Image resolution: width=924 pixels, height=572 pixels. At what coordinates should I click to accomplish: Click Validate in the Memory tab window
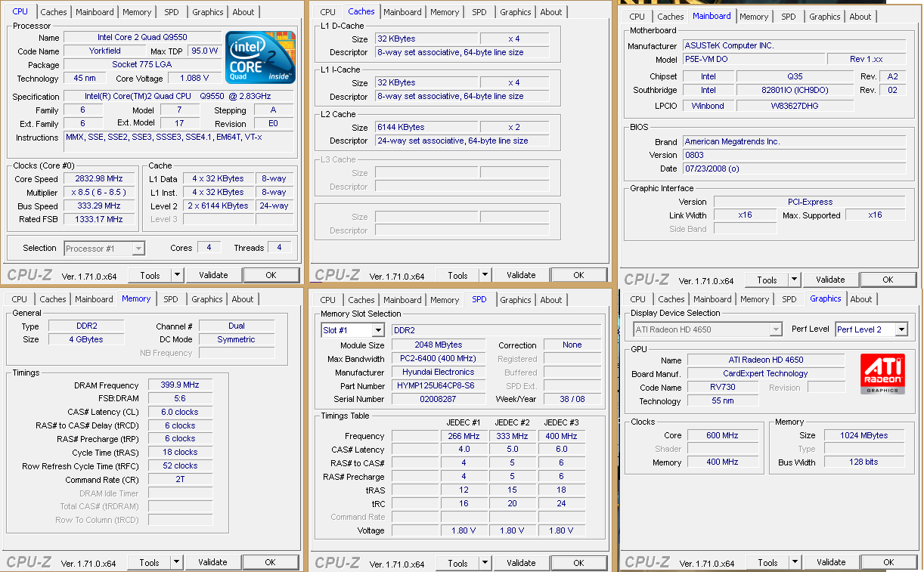coord(212,562)
